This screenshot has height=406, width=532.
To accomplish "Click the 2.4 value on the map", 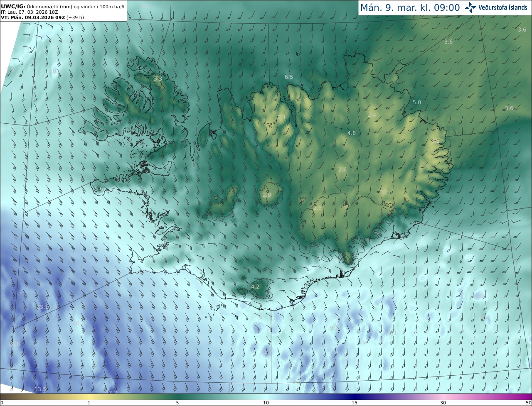I will pyautogui.click(x=372, y=115).
